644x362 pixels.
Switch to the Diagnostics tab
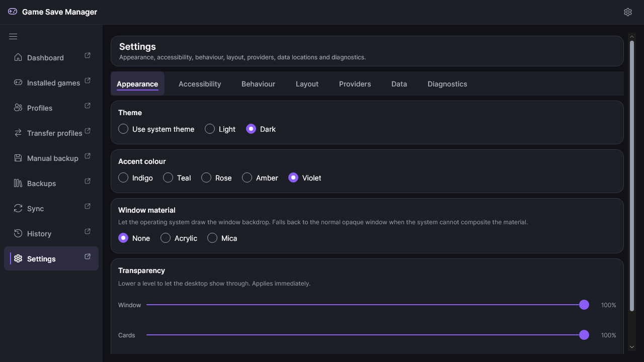[x=447, y=84]
